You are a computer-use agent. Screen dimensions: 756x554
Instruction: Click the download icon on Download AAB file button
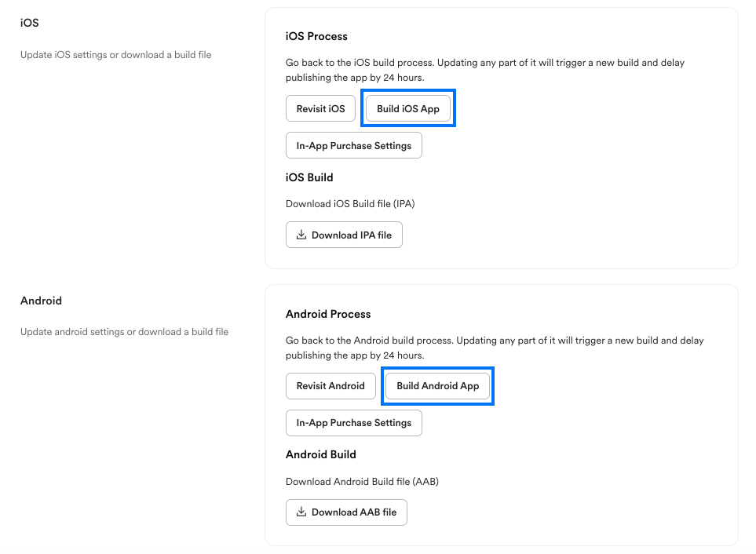point(301,512)
